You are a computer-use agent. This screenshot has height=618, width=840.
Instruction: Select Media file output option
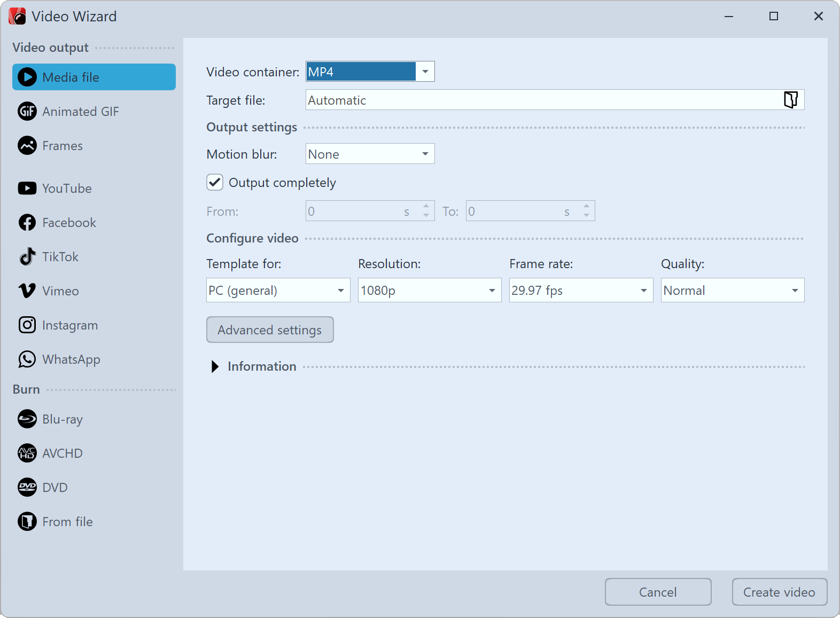94,77
